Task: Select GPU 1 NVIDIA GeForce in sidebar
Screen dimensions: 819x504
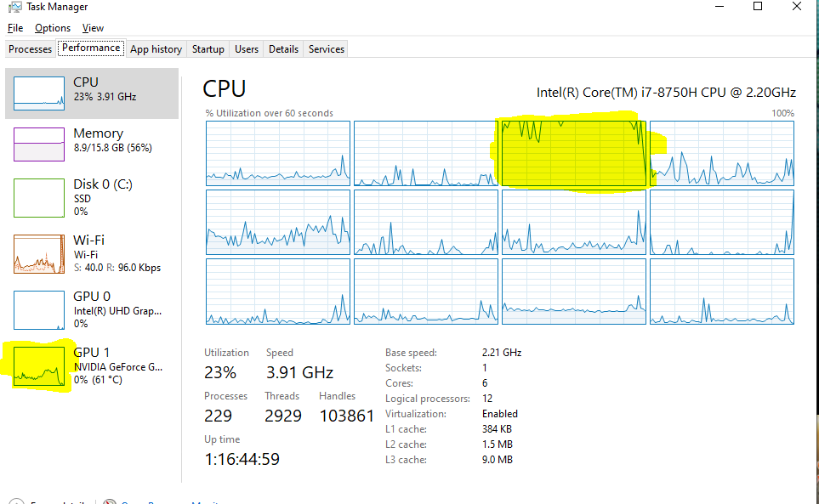Action: [92, 366]
